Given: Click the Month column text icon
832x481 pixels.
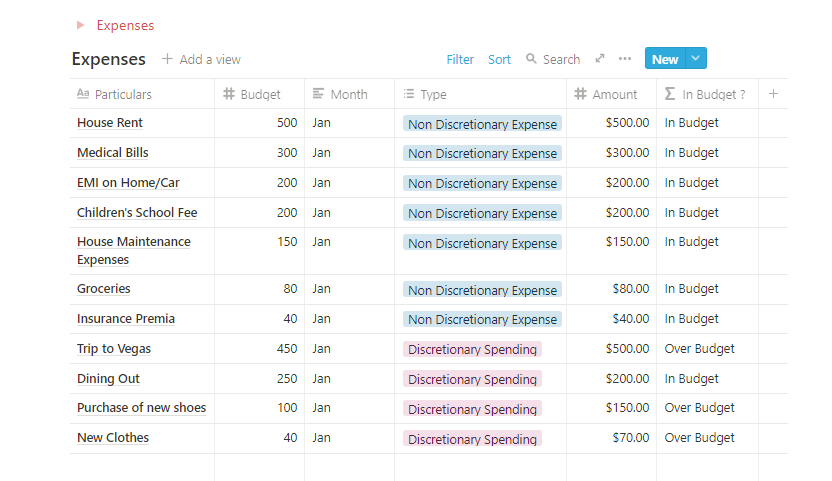Looking at the screenshot, I should pos(318,94).
